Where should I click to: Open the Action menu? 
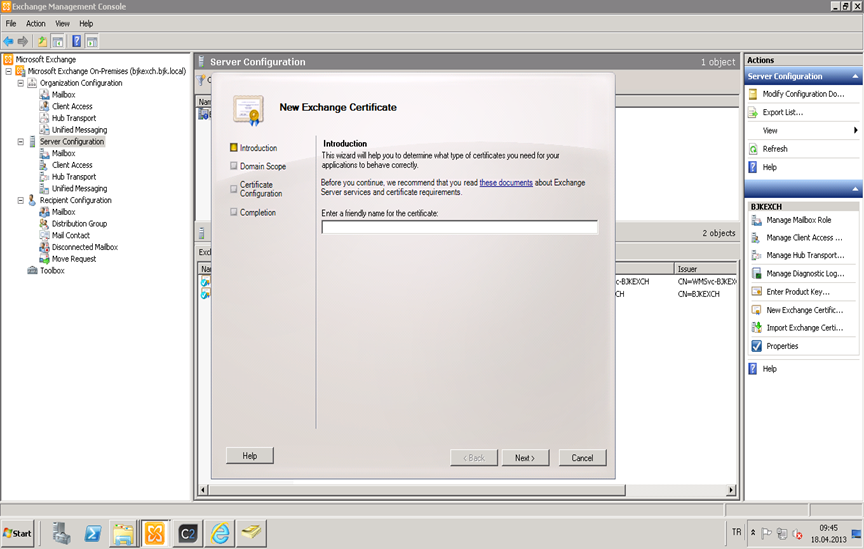click(x=36, y=24)
